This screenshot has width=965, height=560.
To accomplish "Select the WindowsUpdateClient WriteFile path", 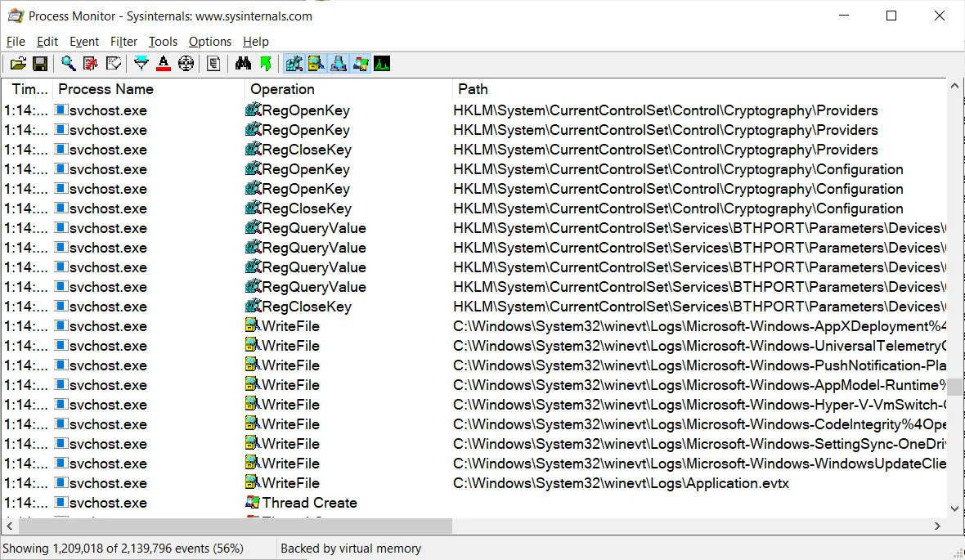I will click(700, 464).
